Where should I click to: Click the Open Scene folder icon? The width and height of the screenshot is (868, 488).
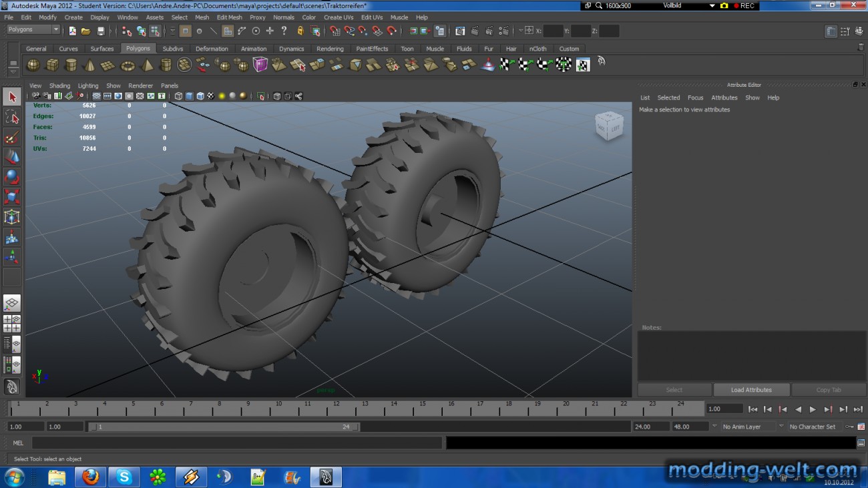(x=86, y=31)
